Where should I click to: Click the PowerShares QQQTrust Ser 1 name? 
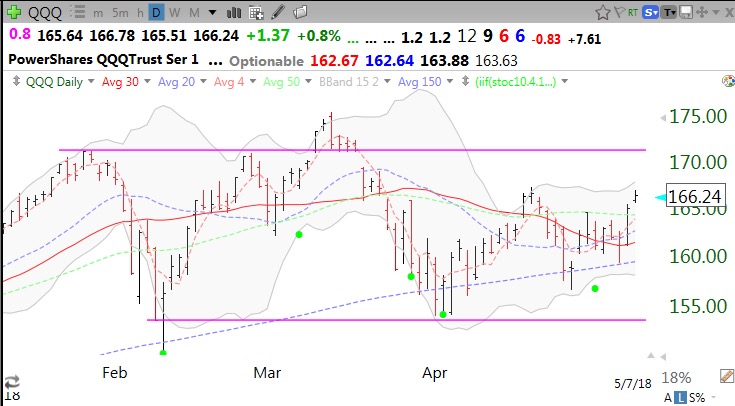tap(103, 60)
